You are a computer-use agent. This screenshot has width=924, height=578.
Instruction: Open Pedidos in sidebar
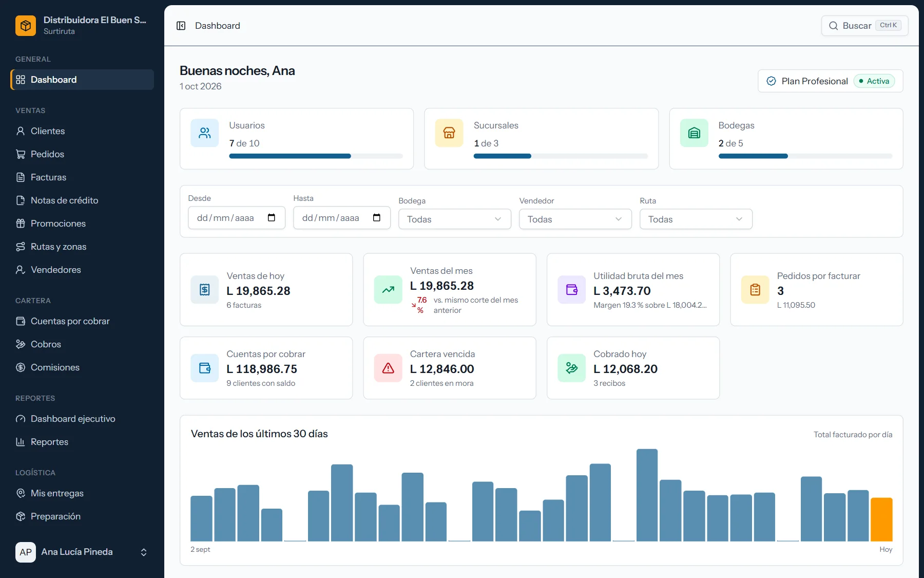82,154
